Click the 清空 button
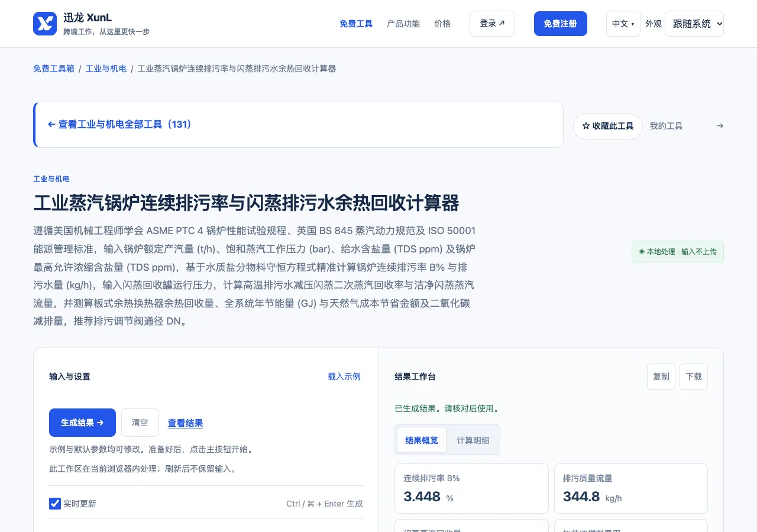The height and width of the screenshot is (532, 757). [140, 423]
